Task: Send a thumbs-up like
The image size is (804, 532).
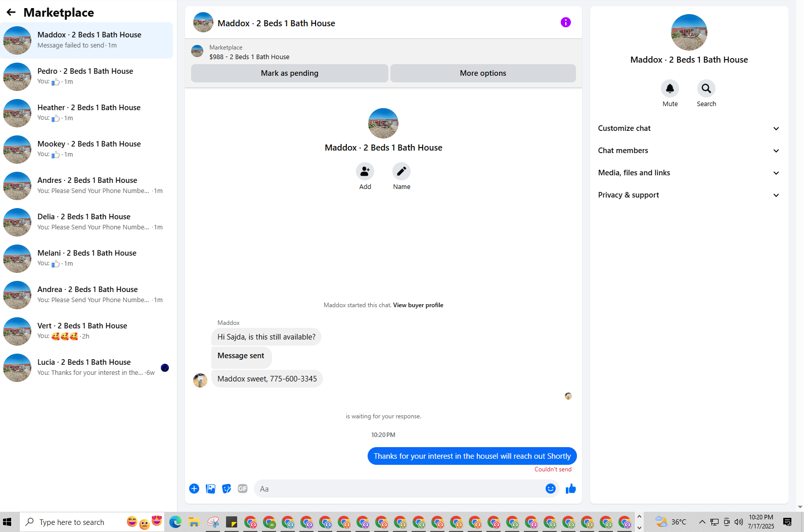Action: click(571, 489)
